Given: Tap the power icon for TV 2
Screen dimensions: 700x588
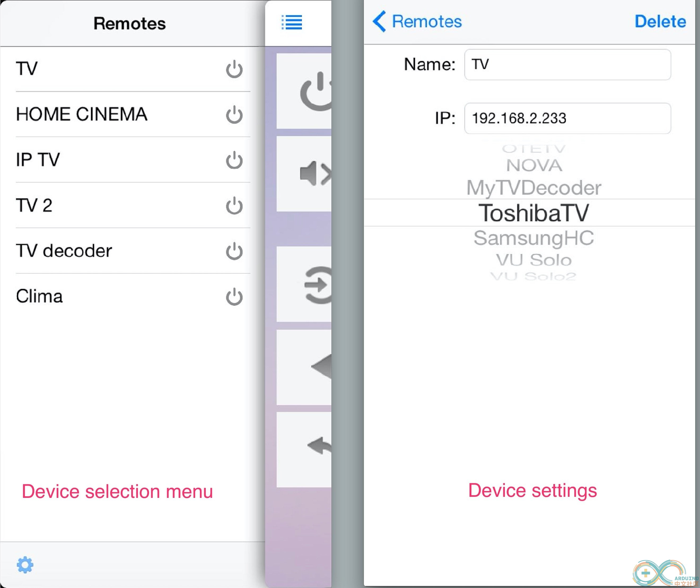Looking at the screenshot, I should (x=234, y=206).
